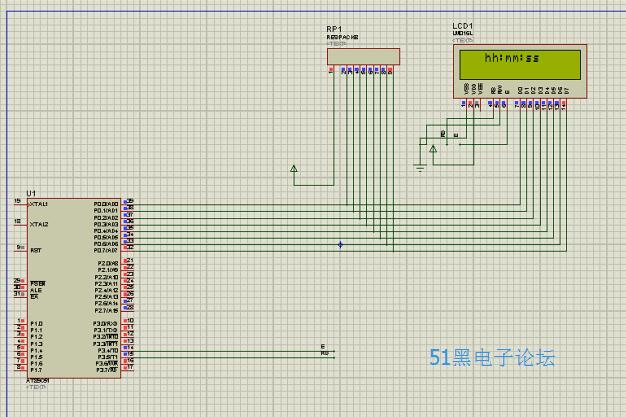Click the power terminal arrow wired to RP1
626x417 pixels.
point(294,169)
